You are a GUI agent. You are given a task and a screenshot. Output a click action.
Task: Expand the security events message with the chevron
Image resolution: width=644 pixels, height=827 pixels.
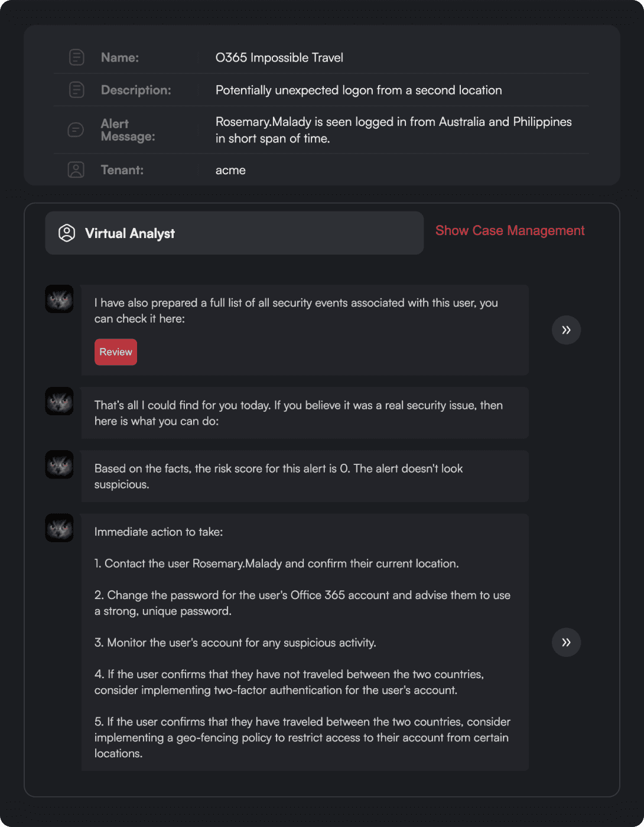(x=566, y=330)
